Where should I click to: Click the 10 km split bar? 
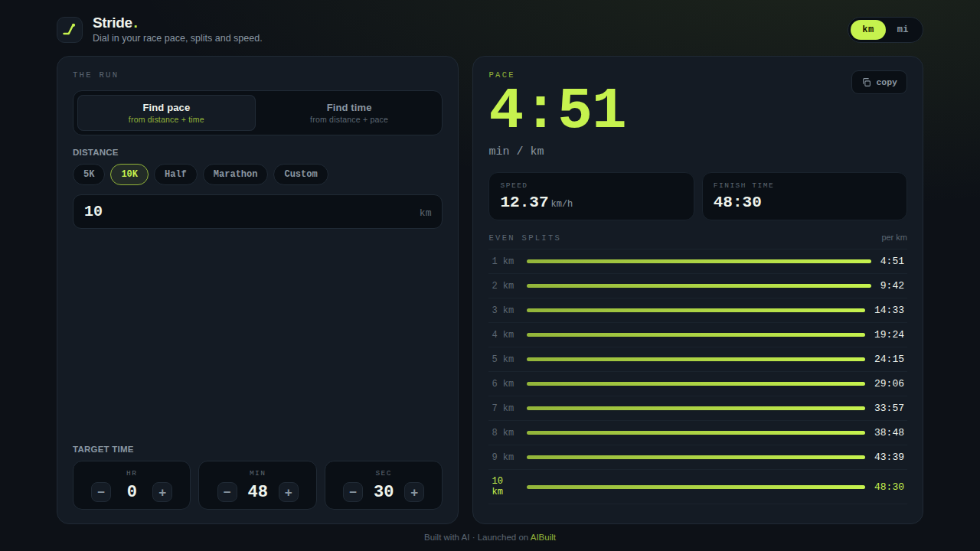coord(696,487)
